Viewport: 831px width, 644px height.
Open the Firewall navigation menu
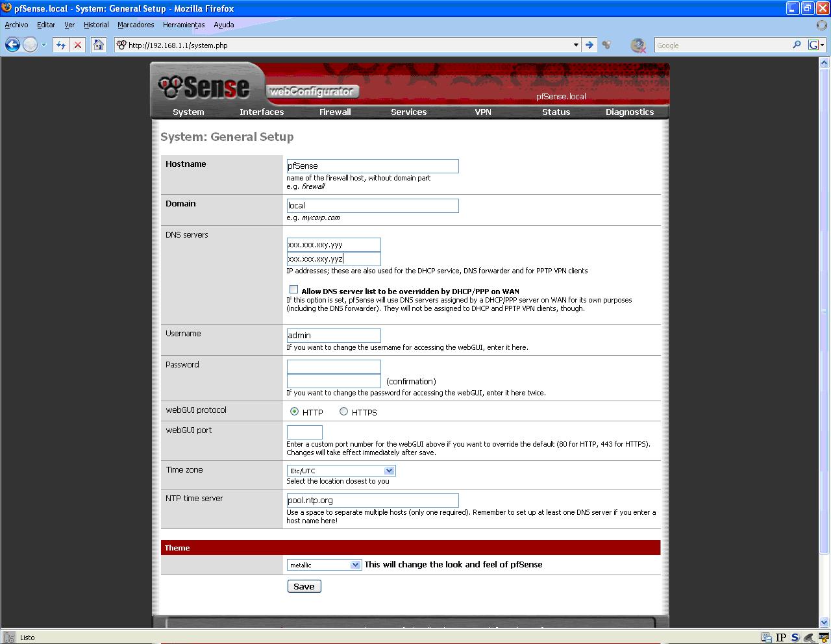pos(335,112)
